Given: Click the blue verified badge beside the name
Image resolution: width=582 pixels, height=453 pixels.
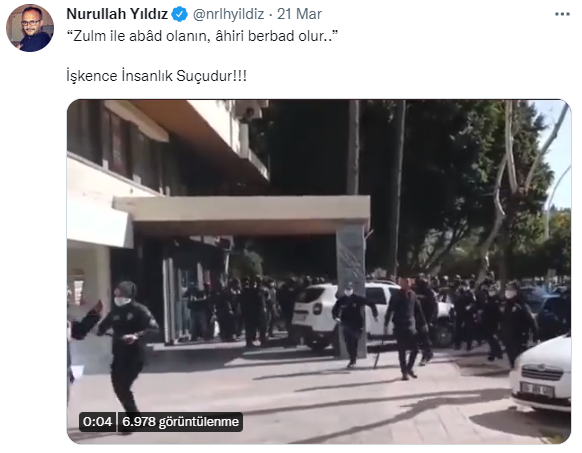Looking at the screenshot, I should [x=180, y=14].
